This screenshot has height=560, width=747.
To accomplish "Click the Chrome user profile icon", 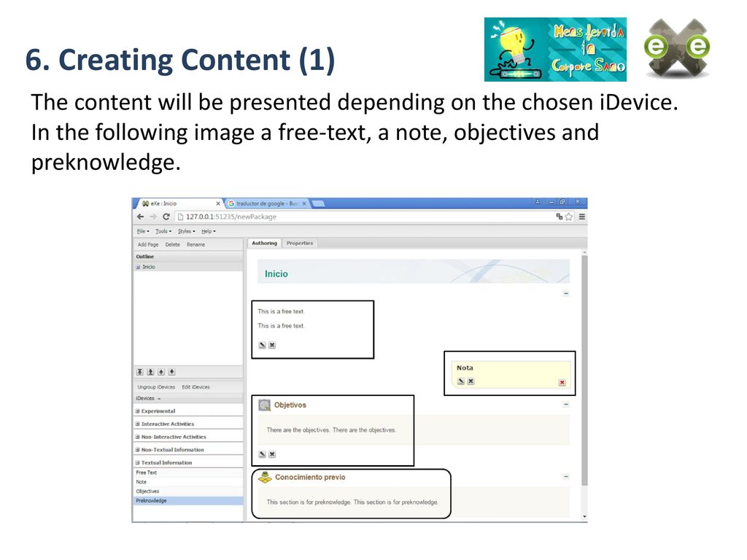I will (538, 202).
